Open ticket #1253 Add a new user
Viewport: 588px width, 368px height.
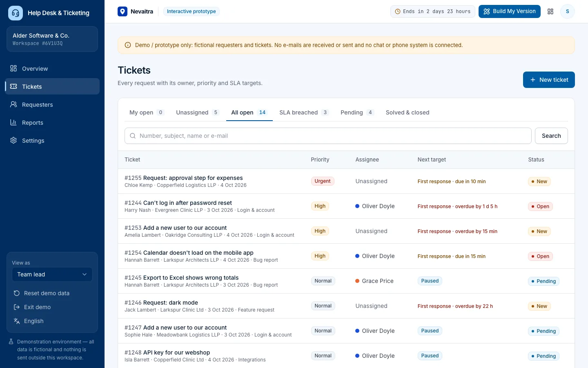(x=176, y=228)
